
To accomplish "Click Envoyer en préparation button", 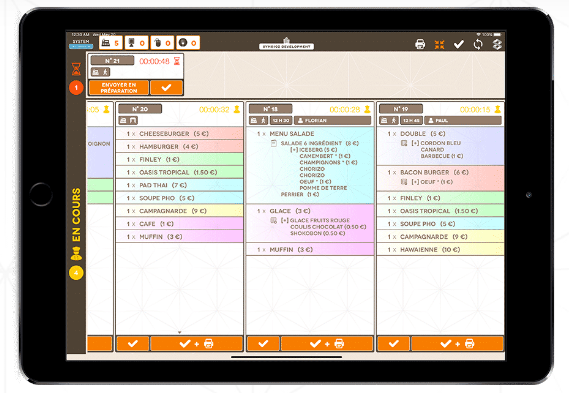I will [x=119, y=88].
